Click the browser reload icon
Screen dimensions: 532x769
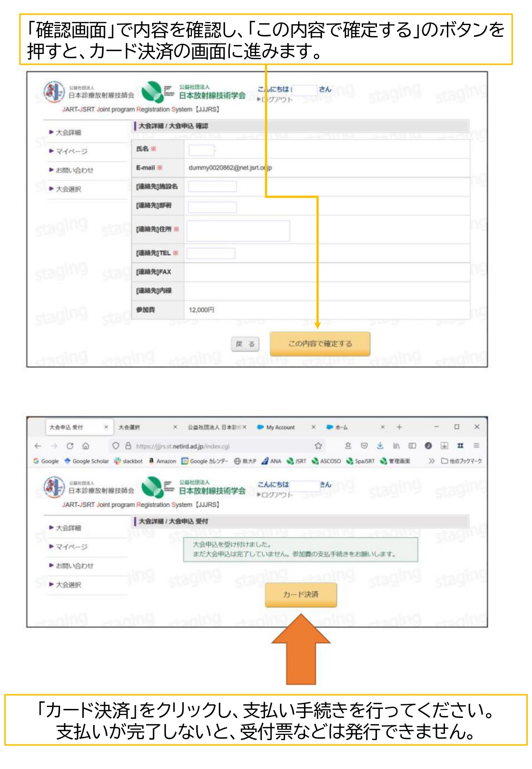[x=70, y=446]
